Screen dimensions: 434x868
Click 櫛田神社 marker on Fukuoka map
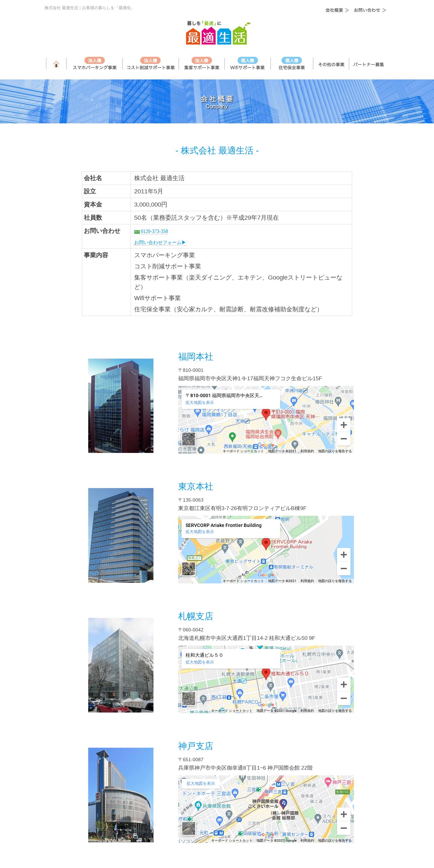[x=338, y=401]
